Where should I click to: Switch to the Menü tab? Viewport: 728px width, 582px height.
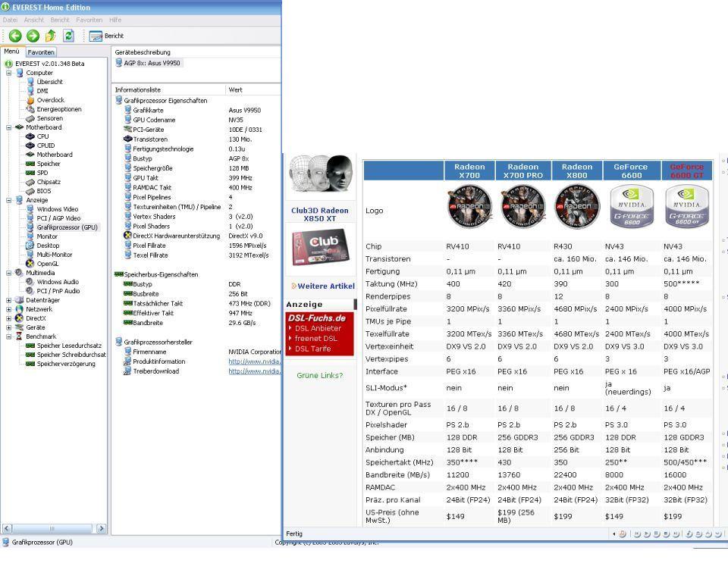pos(12,52)
